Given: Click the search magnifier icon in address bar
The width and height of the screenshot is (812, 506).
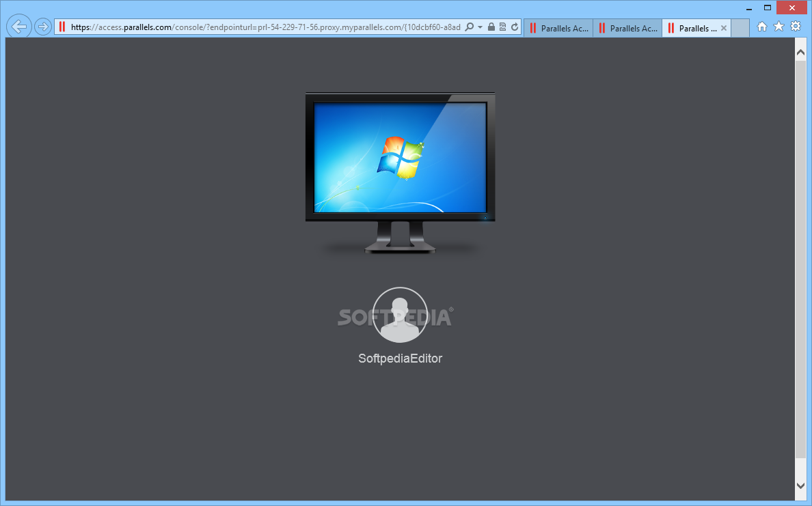Looking at the screenshot, I should pyautogui.click(x=470, y=27).
